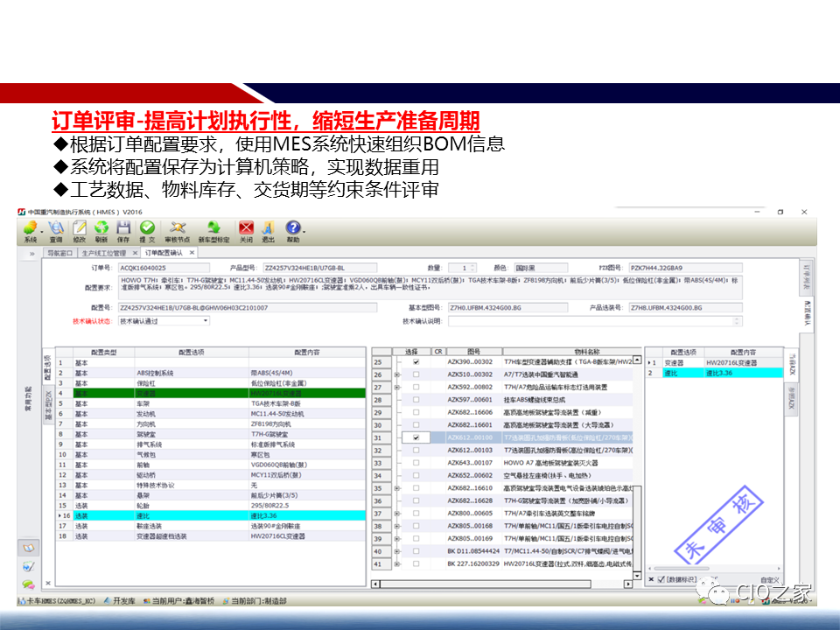Click the chat bubbles icon in left sidebar

click(28, 584)
